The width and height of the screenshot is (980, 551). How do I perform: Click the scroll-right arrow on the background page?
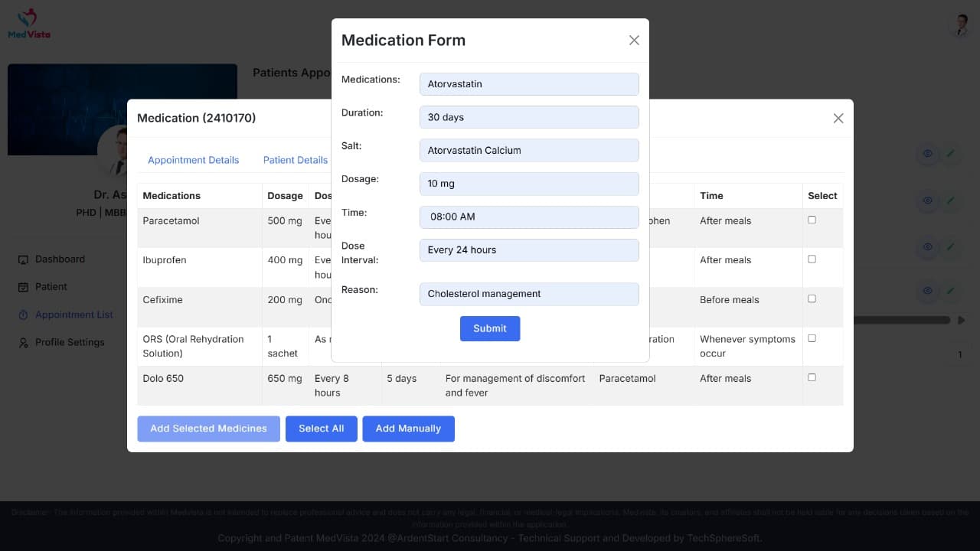click(962, 320)
